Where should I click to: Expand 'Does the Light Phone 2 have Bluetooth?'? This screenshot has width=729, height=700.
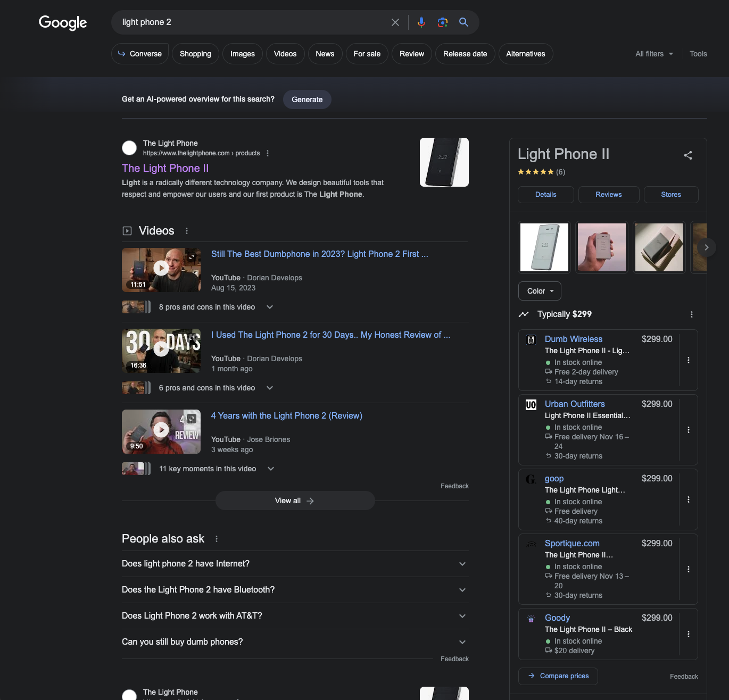(x=295, y=590)
